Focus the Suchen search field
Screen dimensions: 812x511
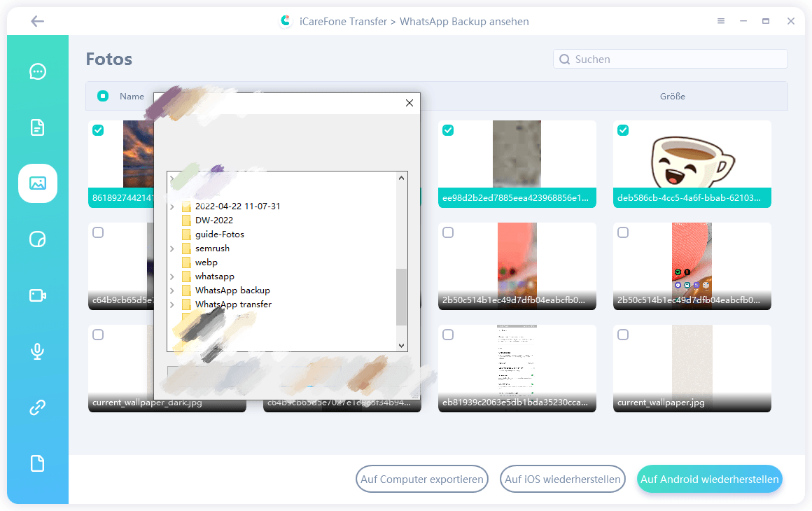[x=670, y=59]
